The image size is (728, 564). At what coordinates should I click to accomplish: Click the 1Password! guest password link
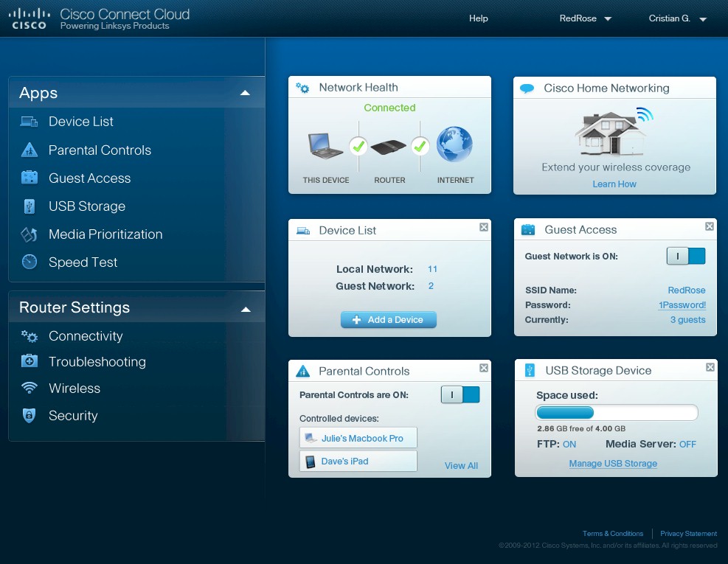point(682,305)
